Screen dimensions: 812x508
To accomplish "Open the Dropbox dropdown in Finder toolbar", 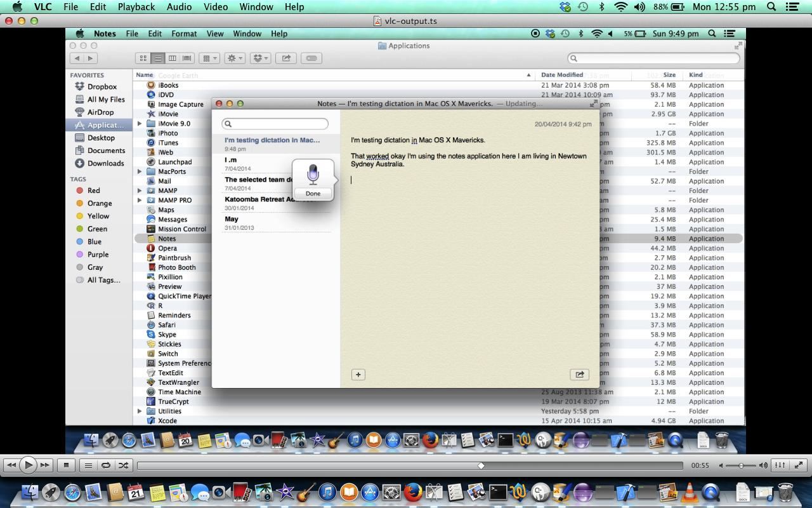I will point(260,58).
